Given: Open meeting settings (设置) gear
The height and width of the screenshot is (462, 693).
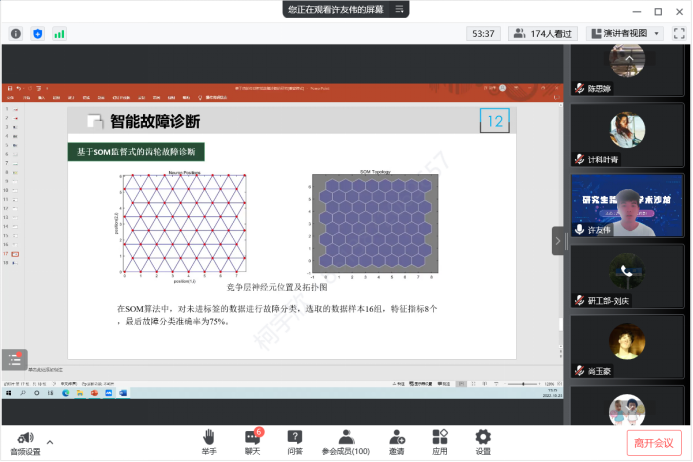Looking at the screenshot, I should point(483,441).
